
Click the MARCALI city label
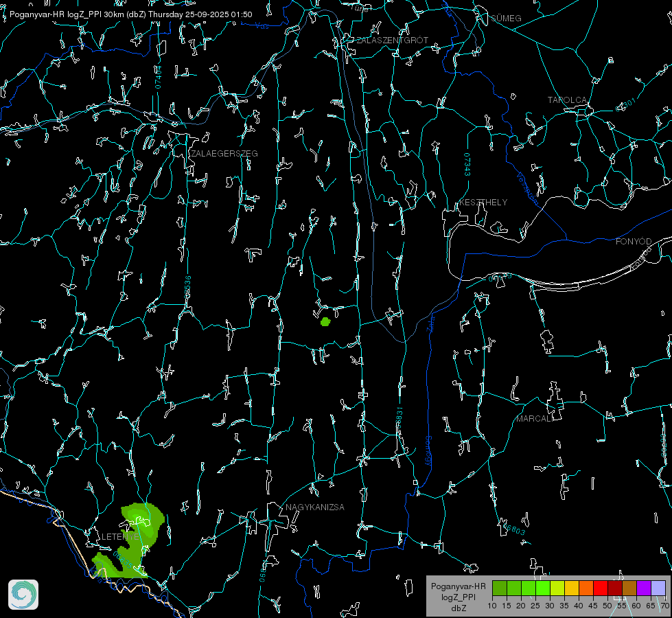point(534,419)
